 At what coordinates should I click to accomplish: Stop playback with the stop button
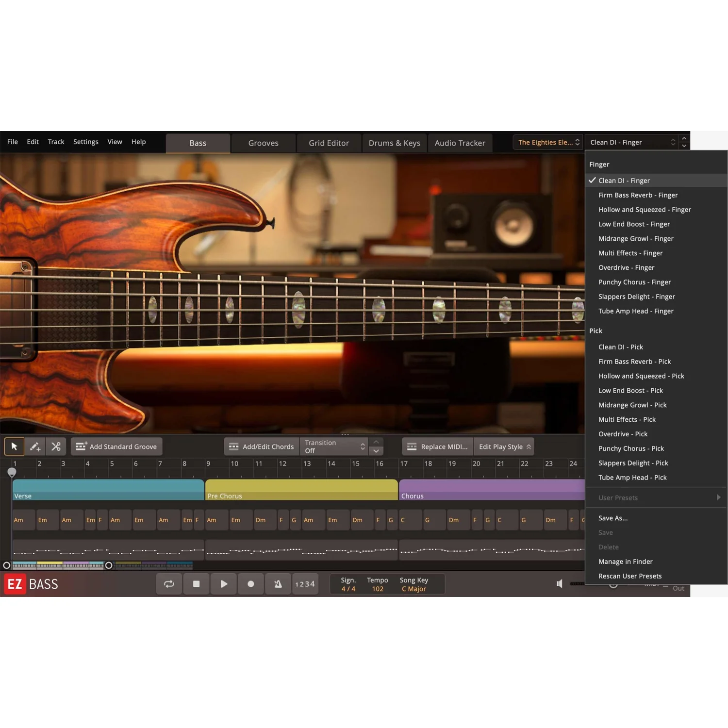point(196,584)
